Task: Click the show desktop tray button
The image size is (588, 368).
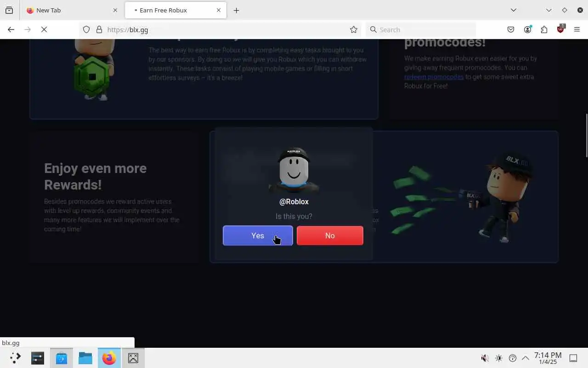Action: click(x=573, y=358)
